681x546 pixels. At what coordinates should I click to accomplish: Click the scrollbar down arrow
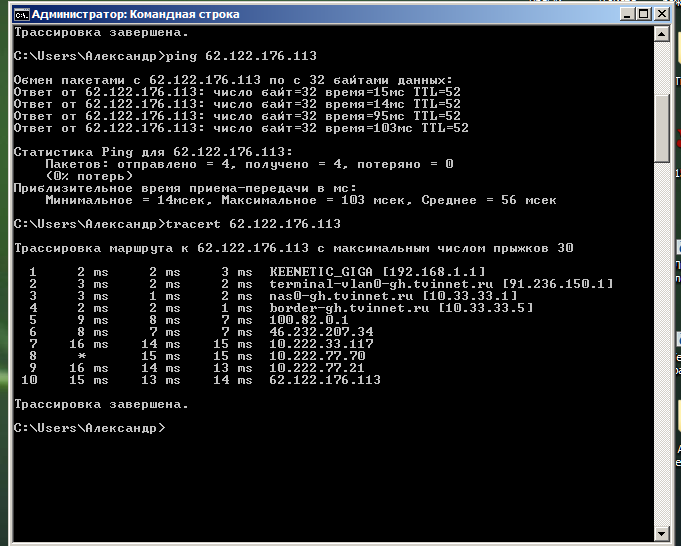(661, 530)
